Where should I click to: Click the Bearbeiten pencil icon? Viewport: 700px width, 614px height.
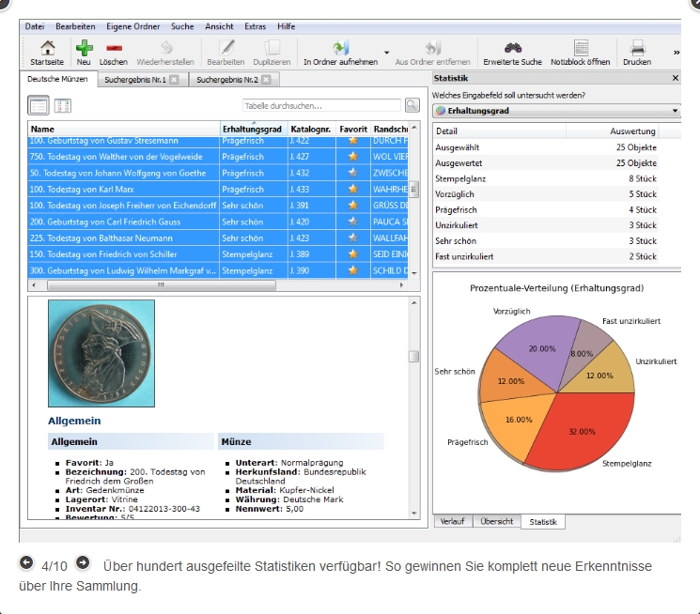[x=226, y=48]
